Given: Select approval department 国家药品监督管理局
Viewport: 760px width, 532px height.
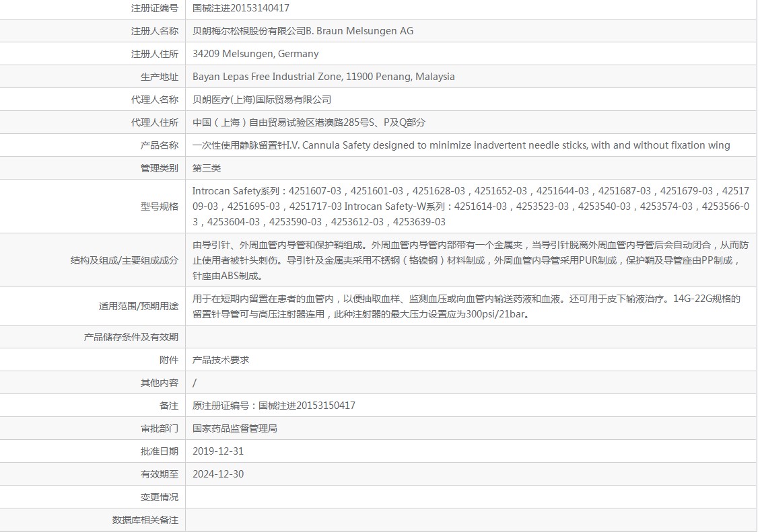Looking at the screenshot, I should click(x=234, y=428).
